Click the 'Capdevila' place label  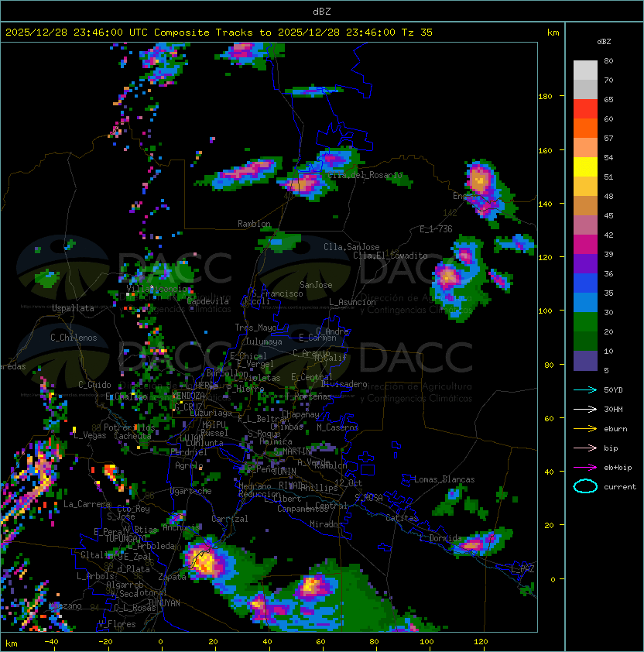208,301
